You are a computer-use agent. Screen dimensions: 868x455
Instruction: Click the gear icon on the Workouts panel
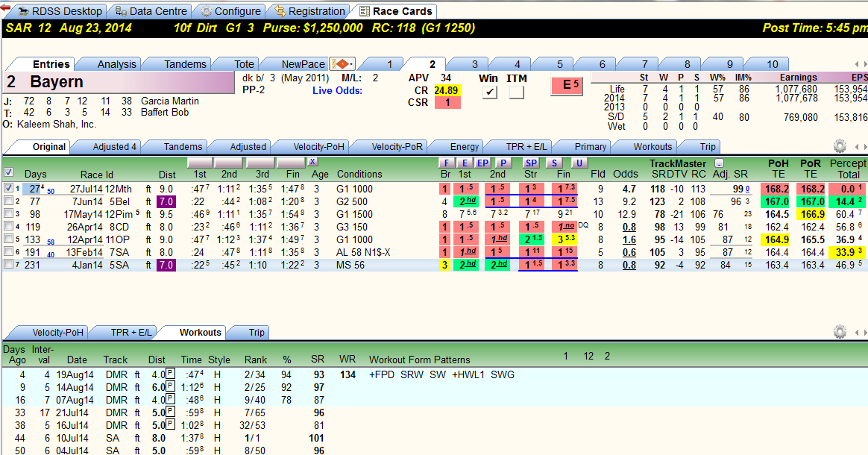[x=840, y=332]
